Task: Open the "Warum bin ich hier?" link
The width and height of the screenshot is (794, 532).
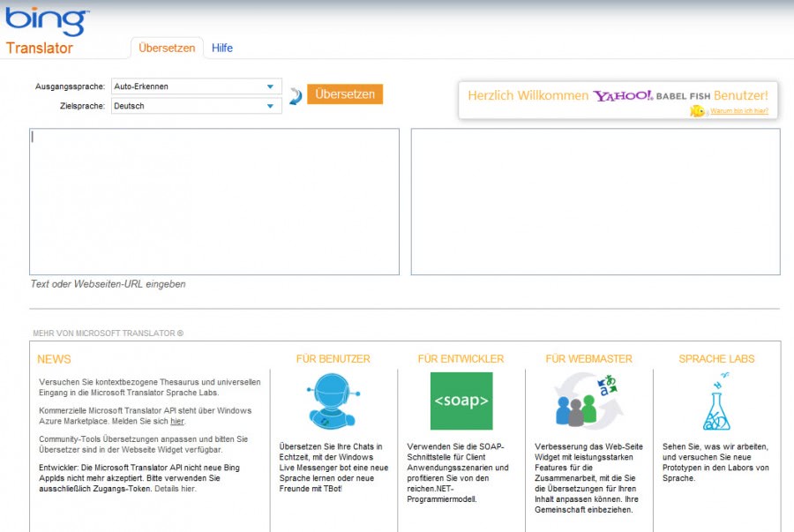Action: (x=738, y=109)
